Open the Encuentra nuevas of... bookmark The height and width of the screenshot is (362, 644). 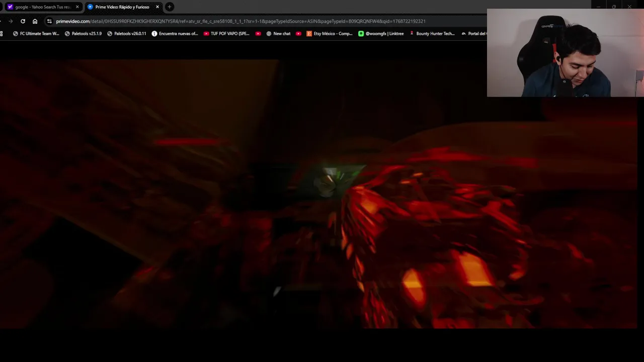point(175,34)
